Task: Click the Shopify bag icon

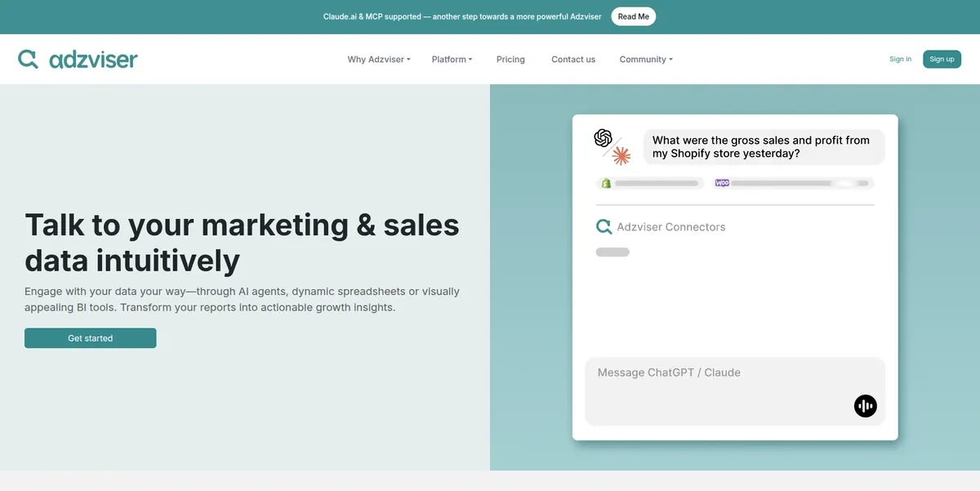Action: (x=606, y=183)
